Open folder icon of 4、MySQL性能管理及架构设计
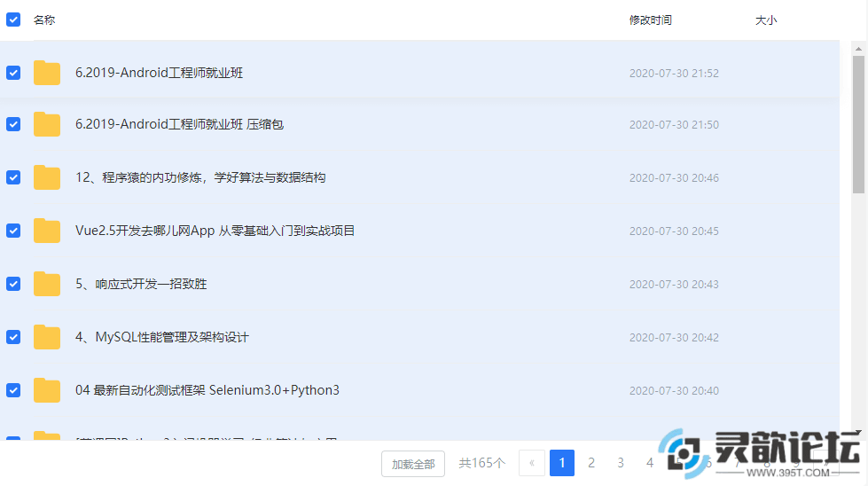The width and height of the screenshot is (868, 486). (x=47, y=336)
